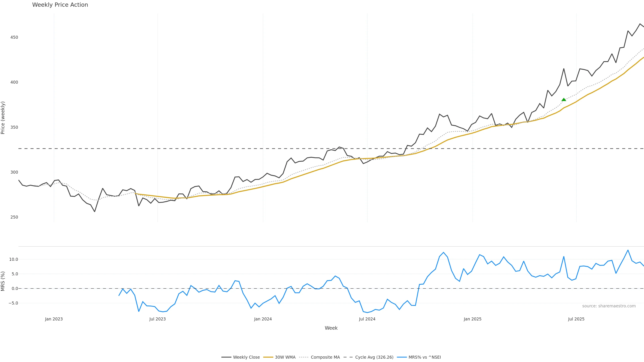Click the Jan 2023 x-axis label

coord(54,319)
